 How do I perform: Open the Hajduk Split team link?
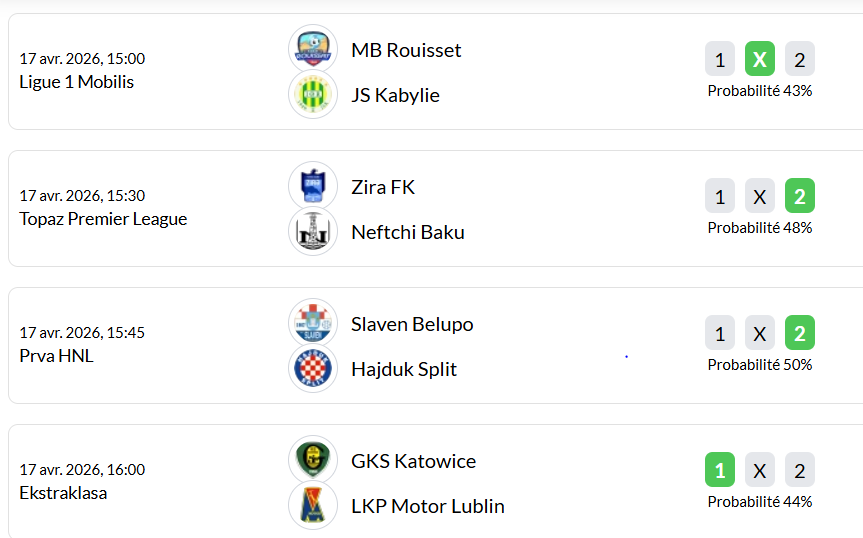[404, 369]
